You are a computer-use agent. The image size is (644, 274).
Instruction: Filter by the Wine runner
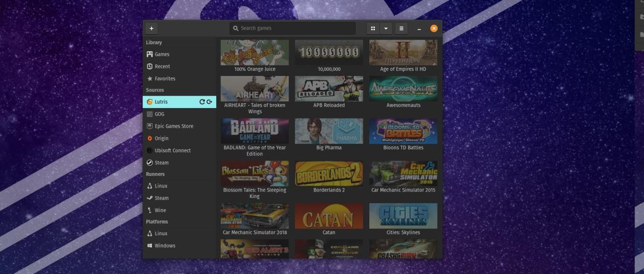(180, 210)
